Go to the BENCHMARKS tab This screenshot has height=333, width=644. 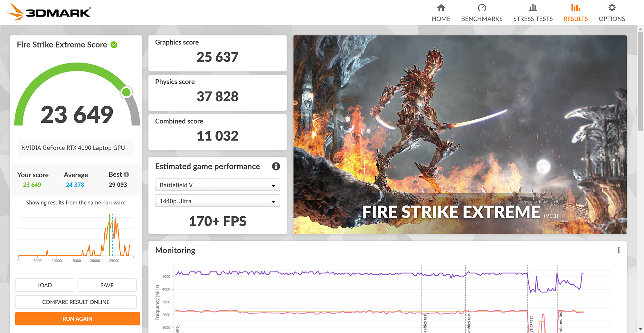482,19
